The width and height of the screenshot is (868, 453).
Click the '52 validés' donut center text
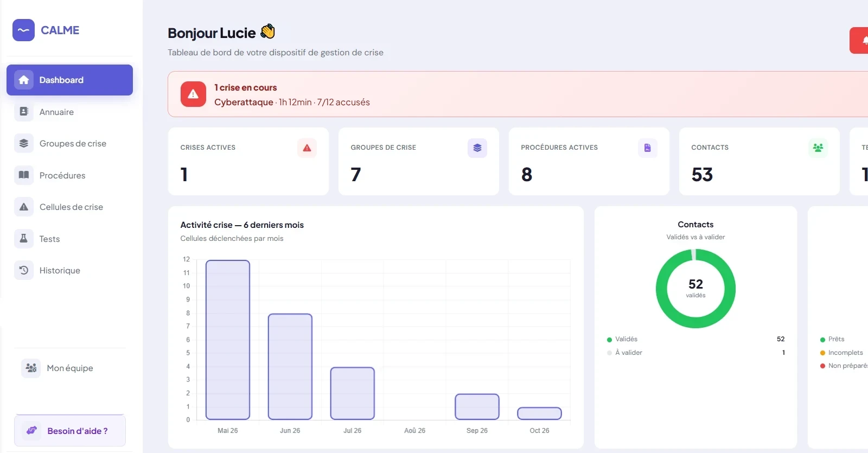pyautogui.click(x=695, y=288)
